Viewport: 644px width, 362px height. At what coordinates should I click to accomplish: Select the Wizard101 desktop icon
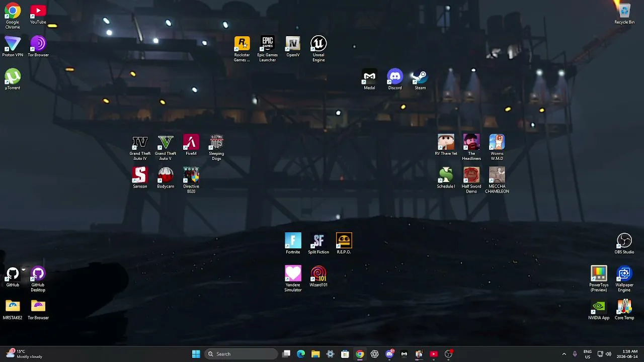coord(318,277)
